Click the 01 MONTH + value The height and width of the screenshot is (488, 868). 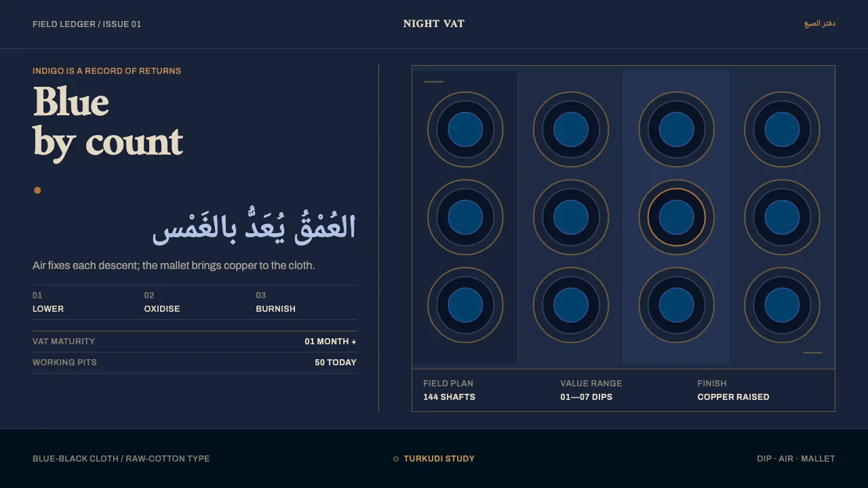tap(330, 342)
